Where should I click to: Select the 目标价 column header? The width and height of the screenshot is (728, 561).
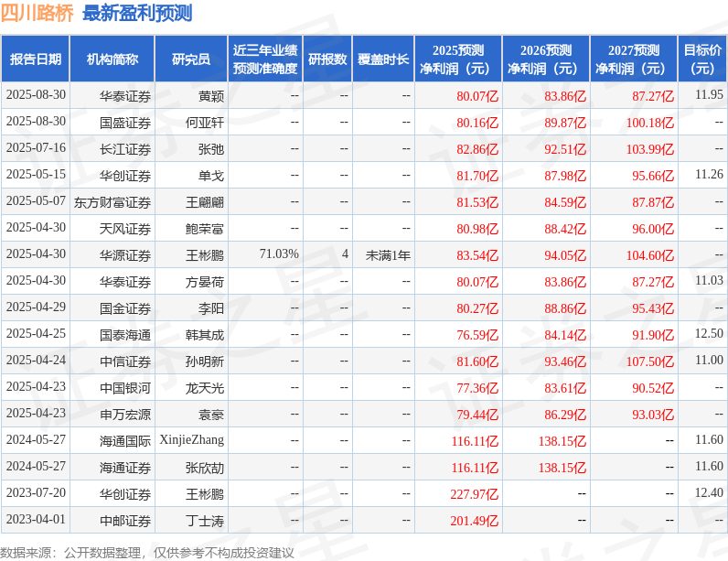point(703,59)
